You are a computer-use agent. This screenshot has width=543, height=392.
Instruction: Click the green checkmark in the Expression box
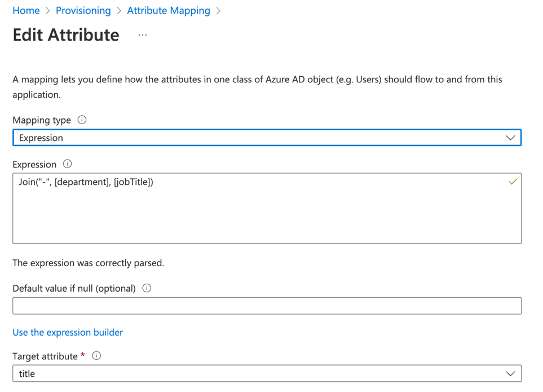512,182
